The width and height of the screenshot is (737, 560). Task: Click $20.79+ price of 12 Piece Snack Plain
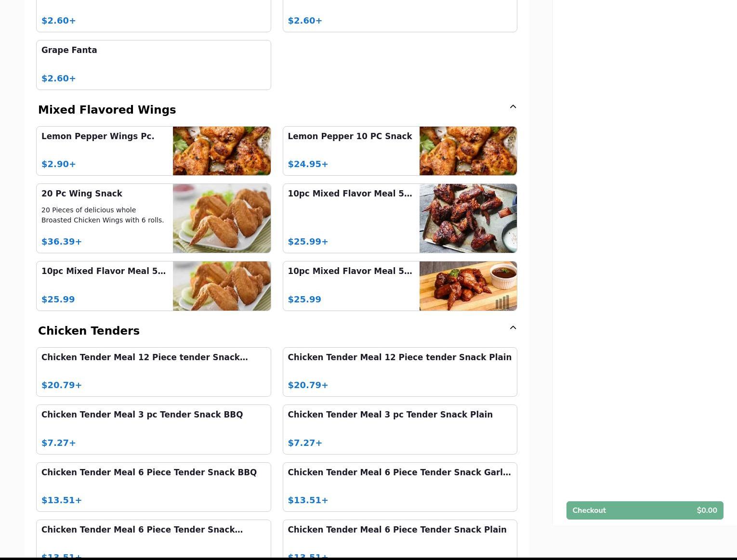coord(308,385)
